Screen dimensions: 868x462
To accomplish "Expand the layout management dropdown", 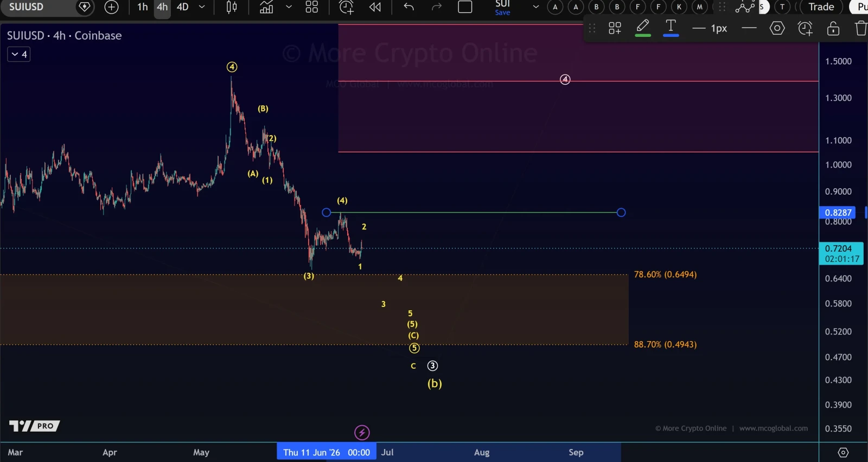I will tap(536, 7).
